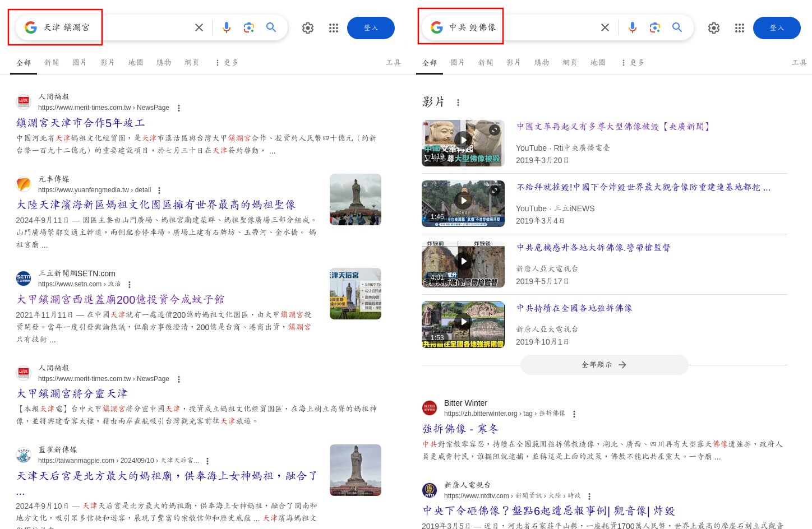Open more options for 藍雀新傳媒 result
This screenshot has height=529, width=812.
coord(207,461)
